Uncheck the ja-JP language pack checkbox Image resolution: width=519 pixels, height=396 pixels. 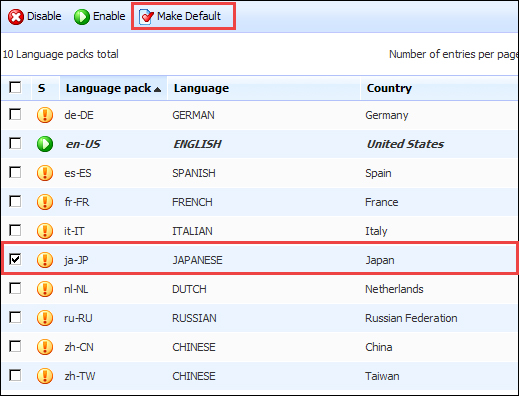(15, 259)
